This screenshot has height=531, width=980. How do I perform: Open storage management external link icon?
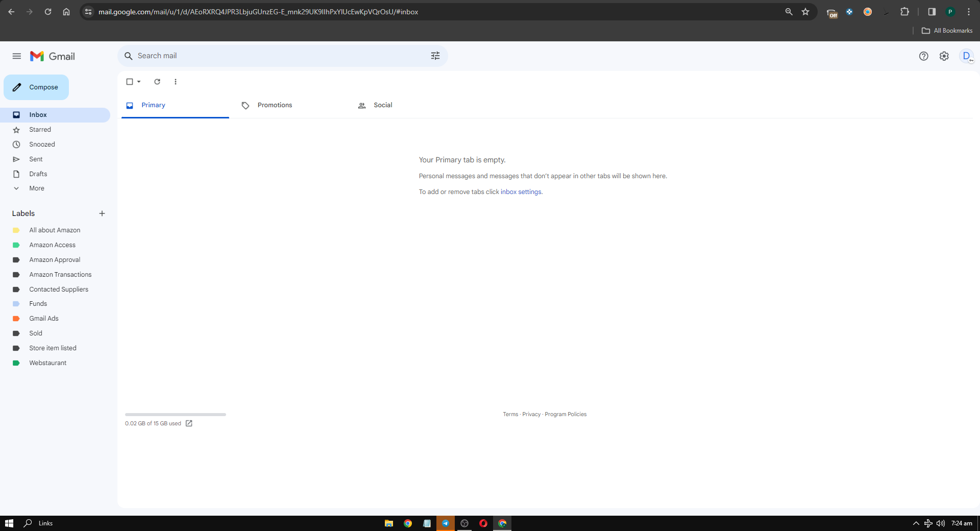tap(189, 423)
